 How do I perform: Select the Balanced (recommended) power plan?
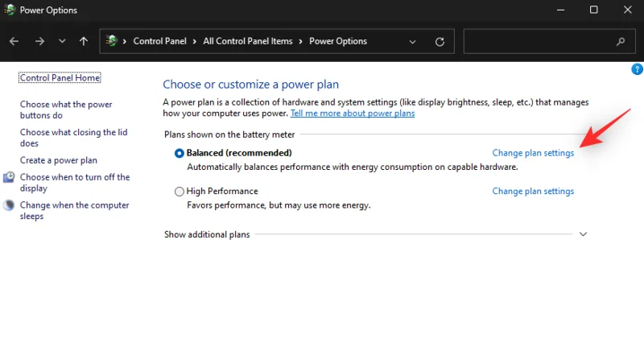pos(180,153)
